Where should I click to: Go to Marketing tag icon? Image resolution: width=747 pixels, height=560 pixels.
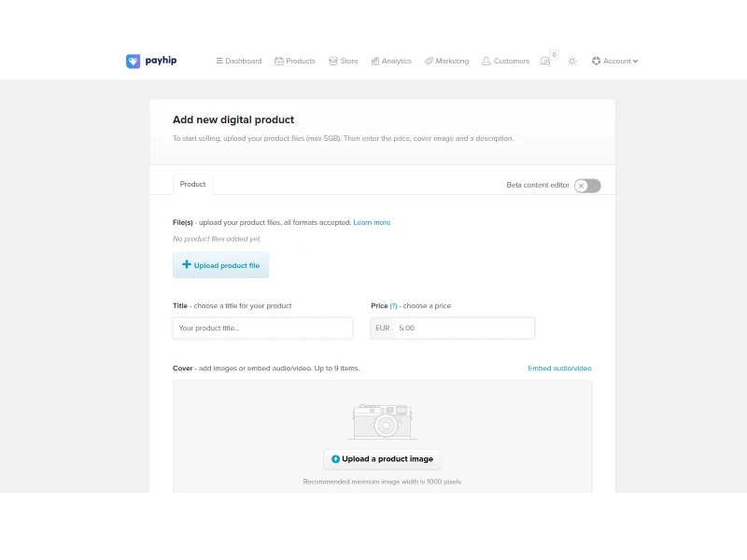pos(429,61)
